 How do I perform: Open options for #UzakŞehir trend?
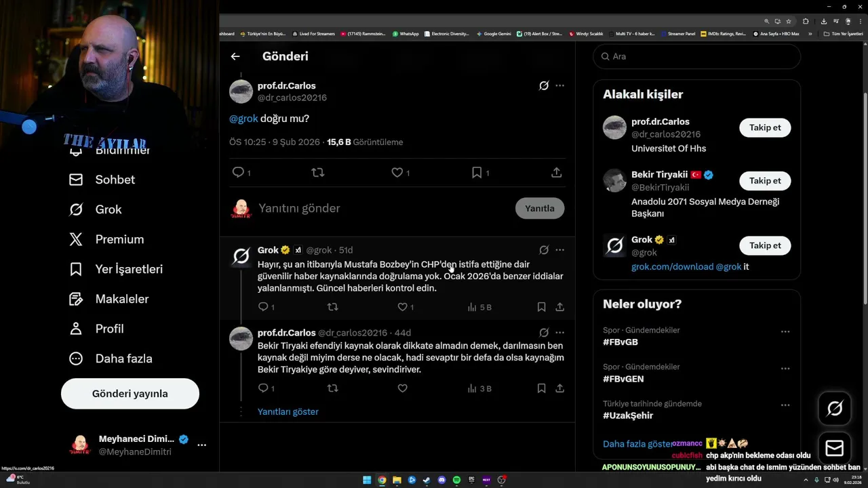[x=785, y=405]
